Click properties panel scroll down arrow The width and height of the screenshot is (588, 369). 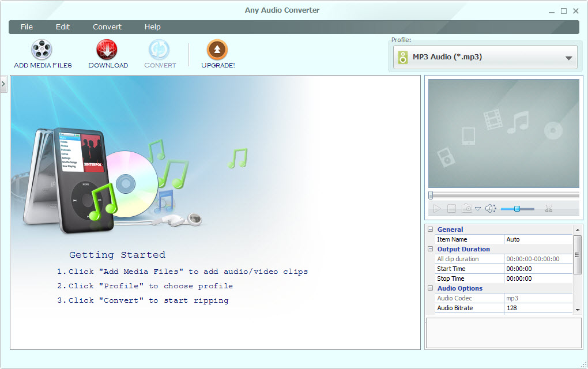coord(578,310)
